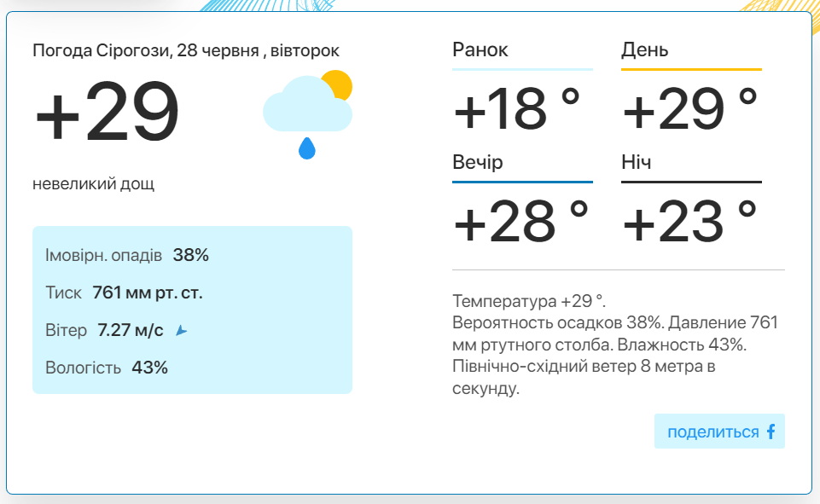Viewport: 820px width, 504px height.
Task: Click the невеликий дощ condition label
Action: click(94, 184)
